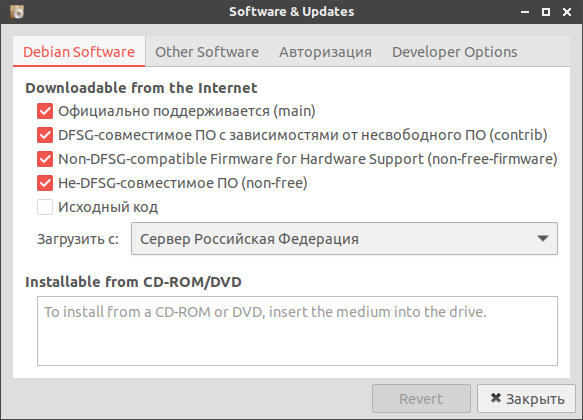Select Сервер Российская Федерация combo box text
The height and width of the screenshot is (420, 583).
[249, 239]
